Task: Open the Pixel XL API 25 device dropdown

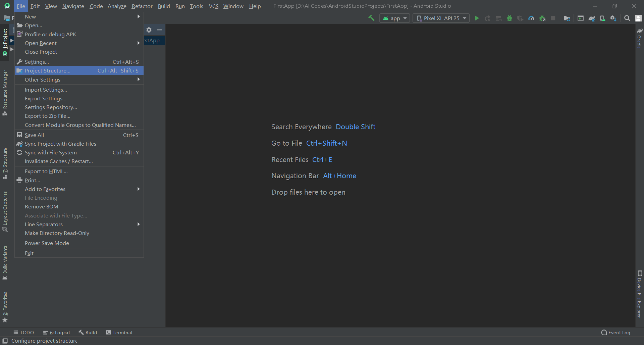Action: pos(441,18)
